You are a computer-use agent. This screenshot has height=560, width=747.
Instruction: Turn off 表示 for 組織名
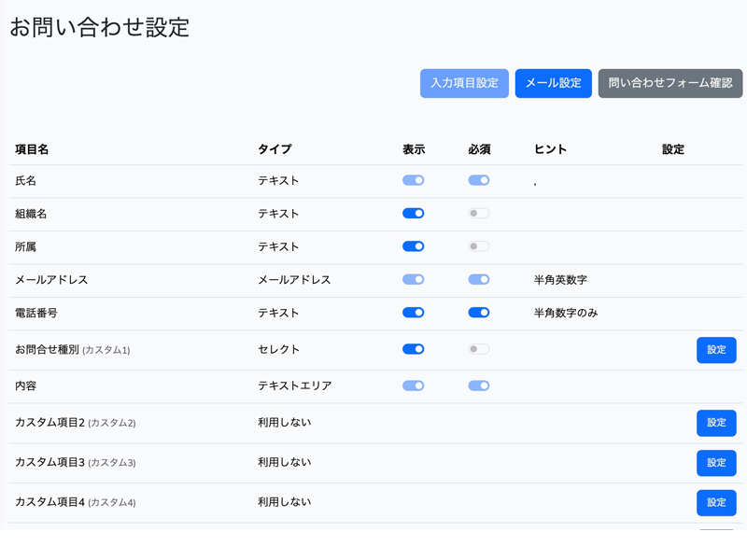[x=413, y=214]
